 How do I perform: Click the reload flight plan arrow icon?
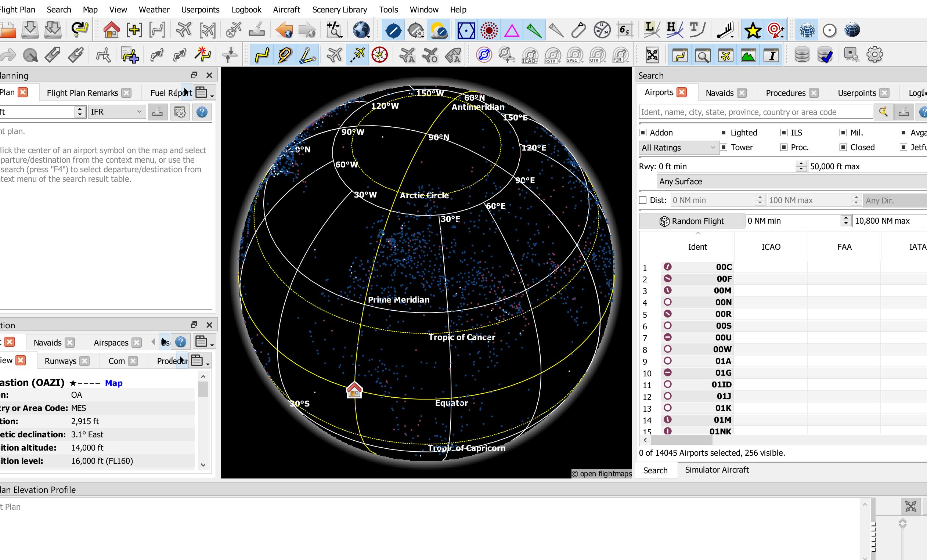[79, 30]
